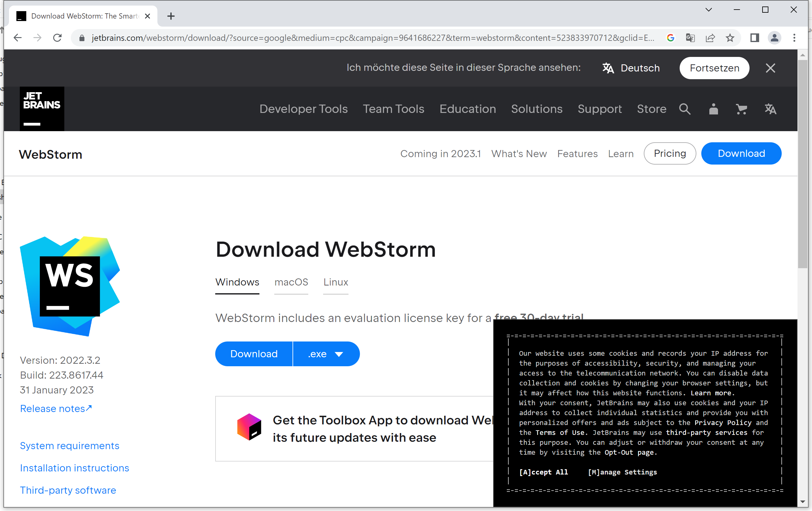Click the share page icon in address bar
The image size is (812, 511).
coord(710,38)
